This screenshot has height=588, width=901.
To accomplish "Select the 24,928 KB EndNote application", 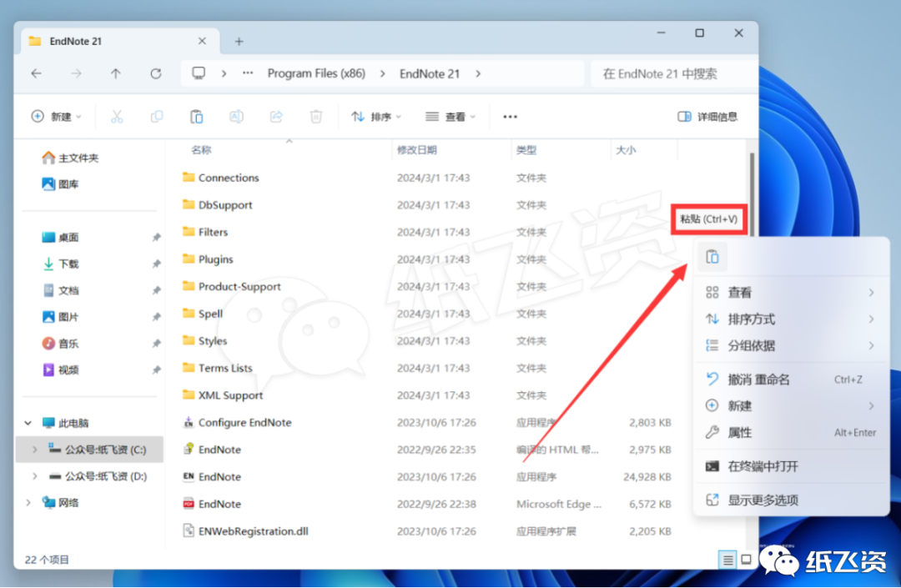I will pos(219,476).
